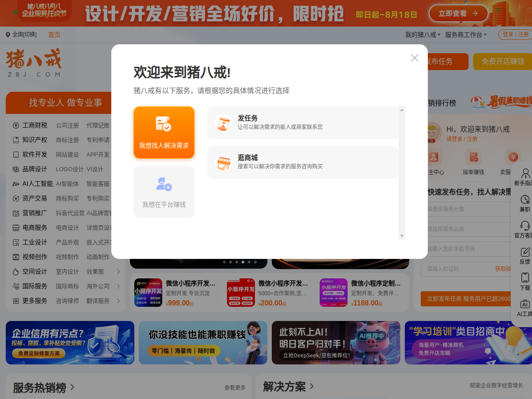
Task: Click 咨询律师 link
Action: click(67, 301)
